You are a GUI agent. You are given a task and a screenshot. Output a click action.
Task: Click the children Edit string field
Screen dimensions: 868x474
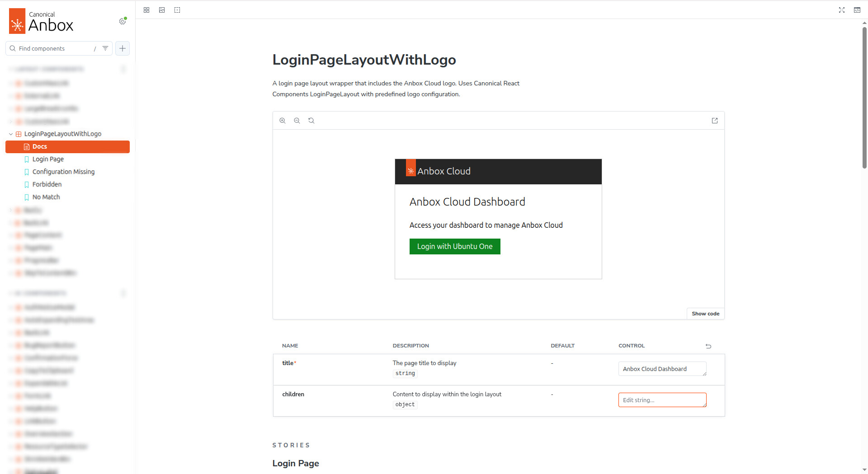[662, 400]
